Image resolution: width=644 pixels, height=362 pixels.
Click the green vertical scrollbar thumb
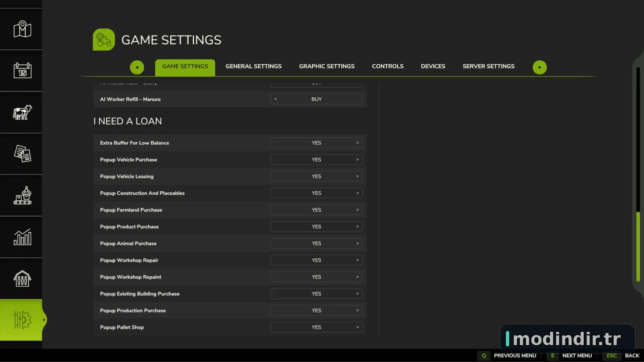tap(638, 246)
